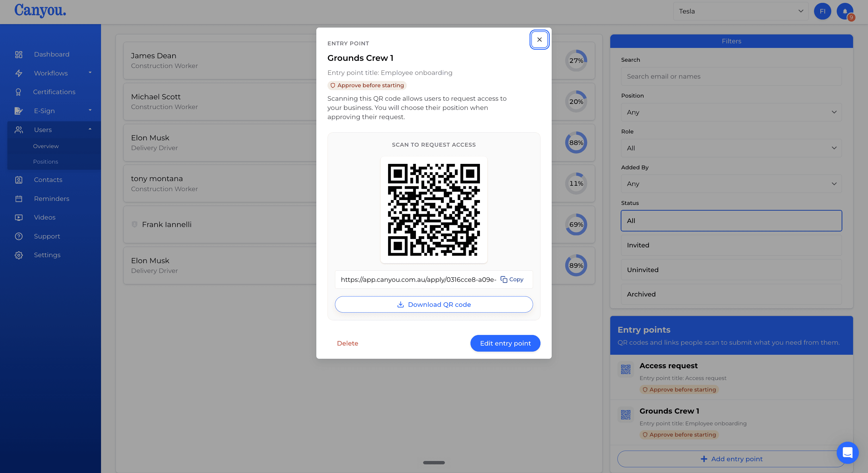This screenshot has width=868, height=473.
Task: Click the Grounds Crew 1 QR icon
Action: pyautogui.click(x=625, y=414)
